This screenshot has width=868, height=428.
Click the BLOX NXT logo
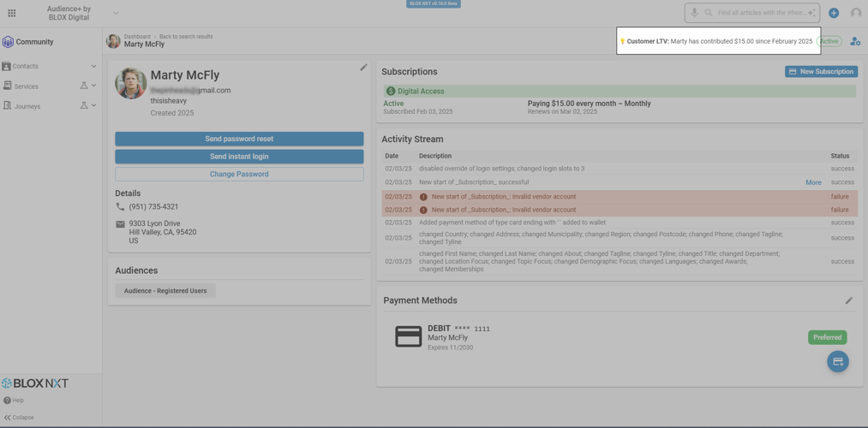(35, 383)
